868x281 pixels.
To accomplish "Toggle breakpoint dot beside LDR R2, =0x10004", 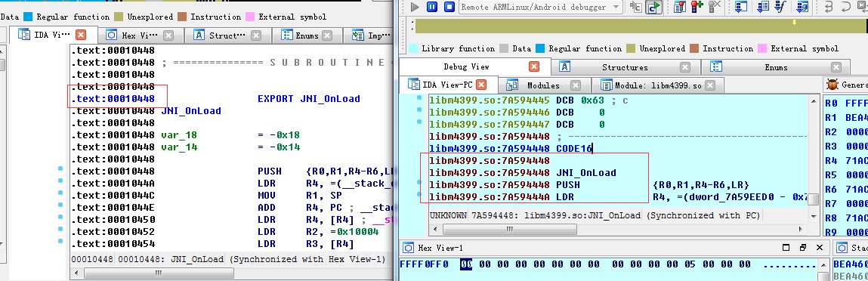I will coord(60,229).
